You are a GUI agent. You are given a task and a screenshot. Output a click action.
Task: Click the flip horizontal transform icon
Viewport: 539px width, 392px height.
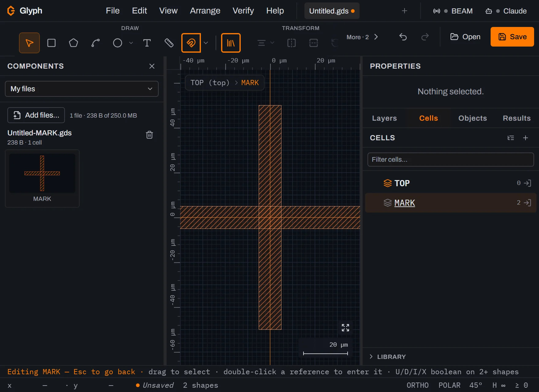(x=292, y=43)
